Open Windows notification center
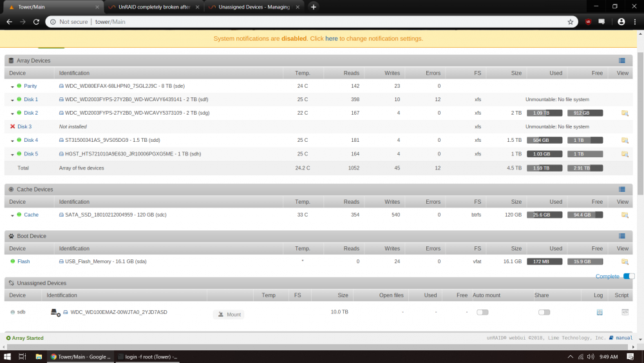Screen dimensions: 644x363 tap(630, 357)
